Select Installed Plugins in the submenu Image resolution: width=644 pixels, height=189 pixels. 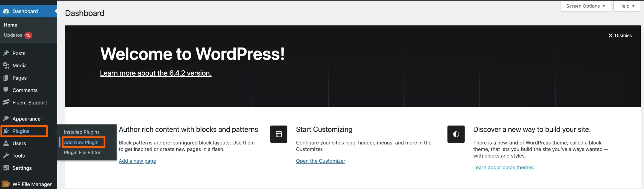click(x=81, y=132)
